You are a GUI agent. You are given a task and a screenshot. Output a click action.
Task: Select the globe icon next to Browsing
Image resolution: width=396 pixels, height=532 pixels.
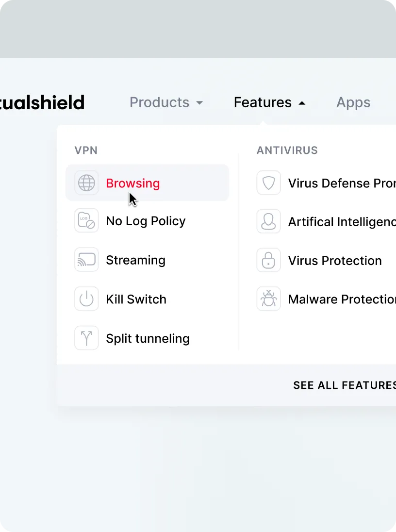tap(86, 183)
